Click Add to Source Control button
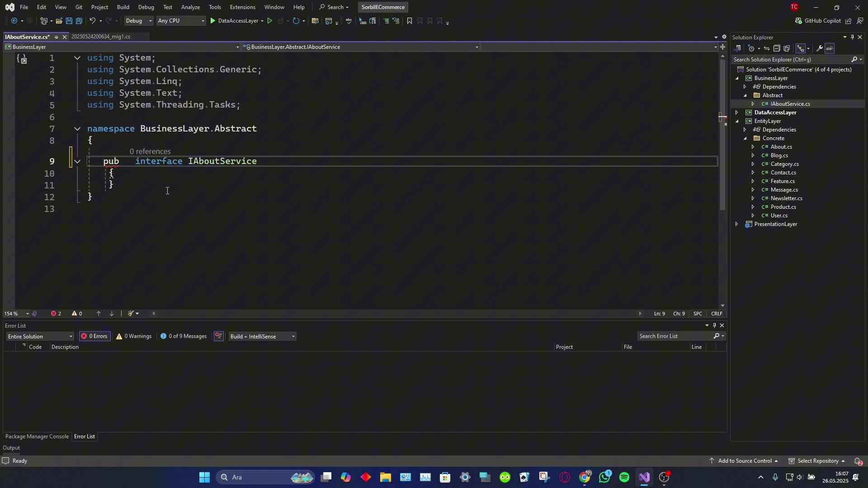This screenshot has width=868, height=488. click(744, 461)
